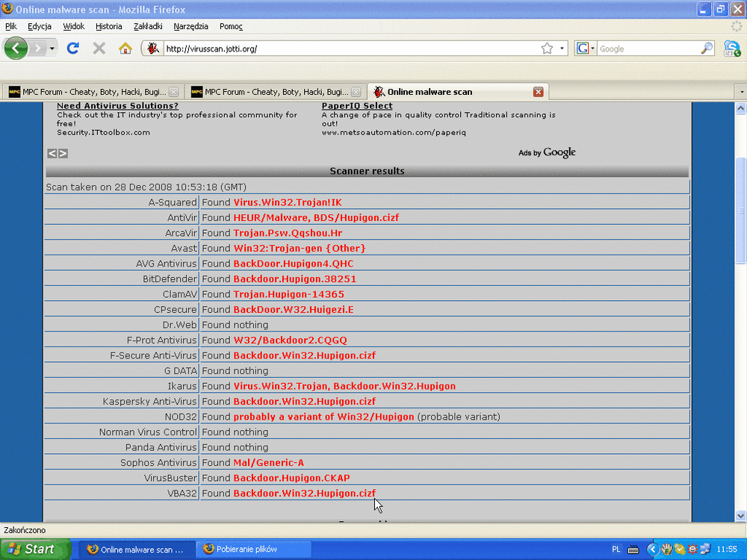Open the Plik menu
Screen dimensions: 747x560
pos(11,26)
